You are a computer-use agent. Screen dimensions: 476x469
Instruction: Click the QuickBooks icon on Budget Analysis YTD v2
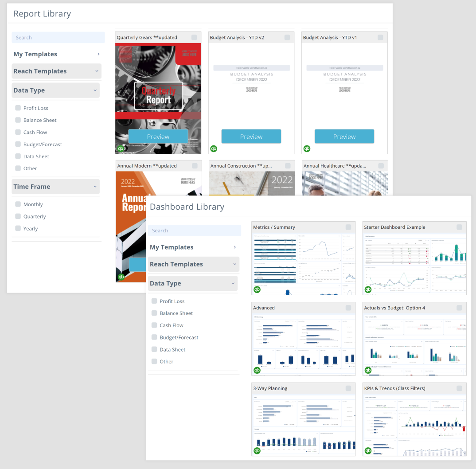pyautogui.click(x=214, y=149)
